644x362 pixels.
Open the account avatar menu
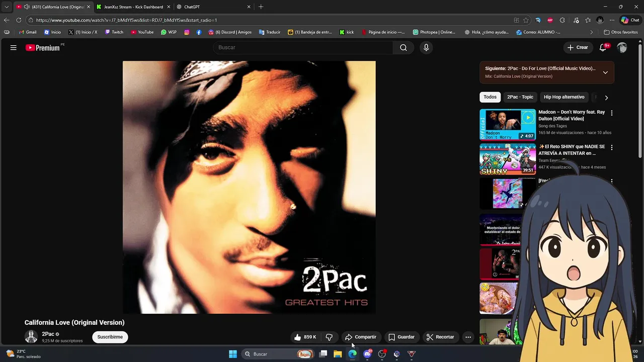622,47
